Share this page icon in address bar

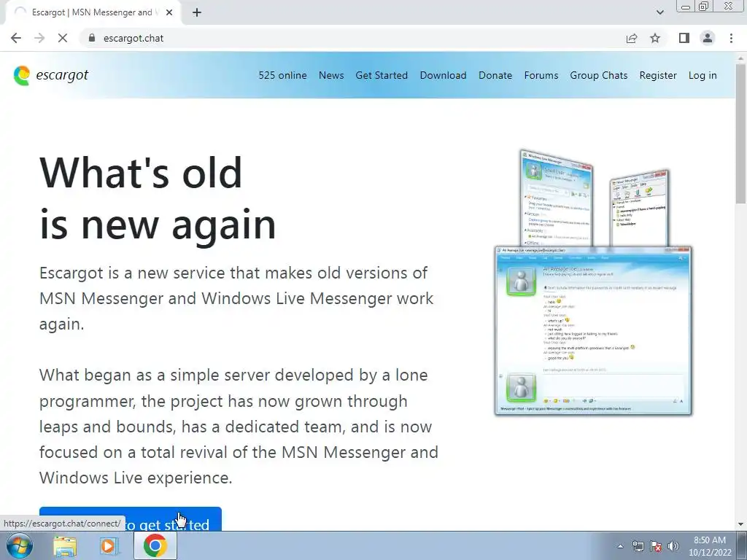(x=632, y=38)
